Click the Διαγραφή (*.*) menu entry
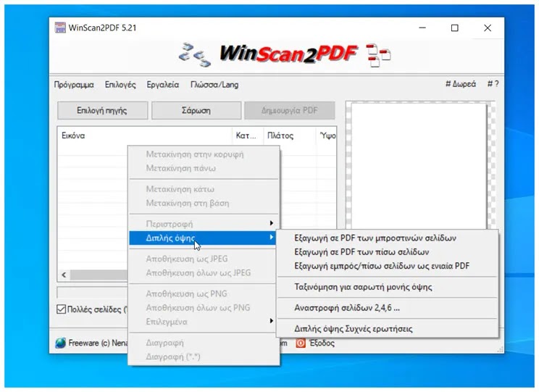The image size is (539, 392). pos(204,356)
